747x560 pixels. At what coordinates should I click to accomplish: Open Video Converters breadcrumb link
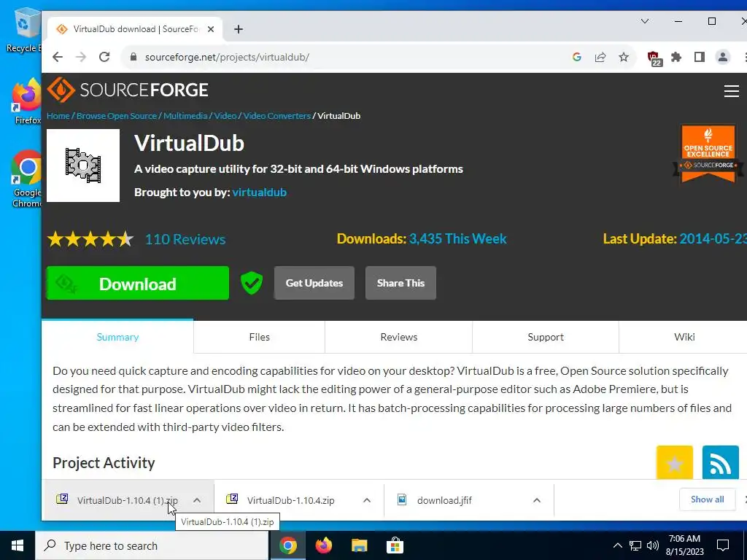[x=276, y=116]
